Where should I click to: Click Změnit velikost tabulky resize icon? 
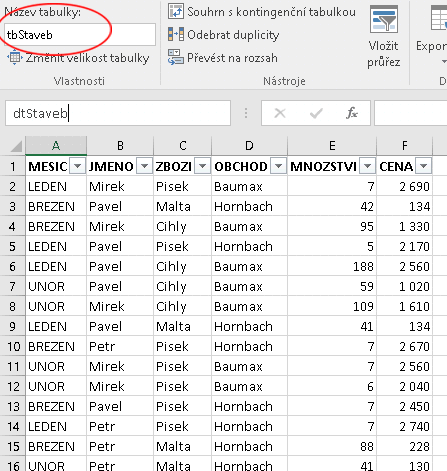[x=14, y=57]
